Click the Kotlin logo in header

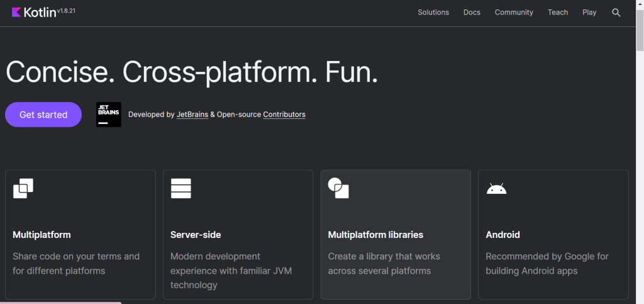(34, 13)
